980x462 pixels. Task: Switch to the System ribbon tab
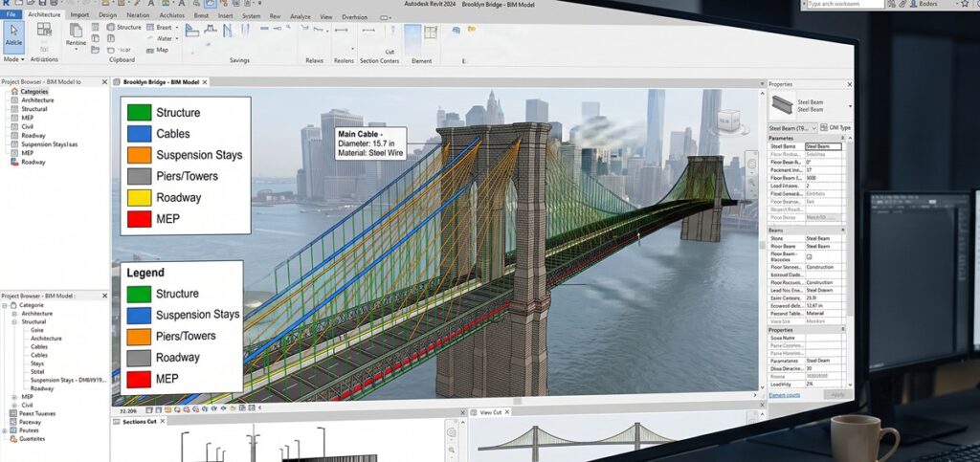pos(252,15)
